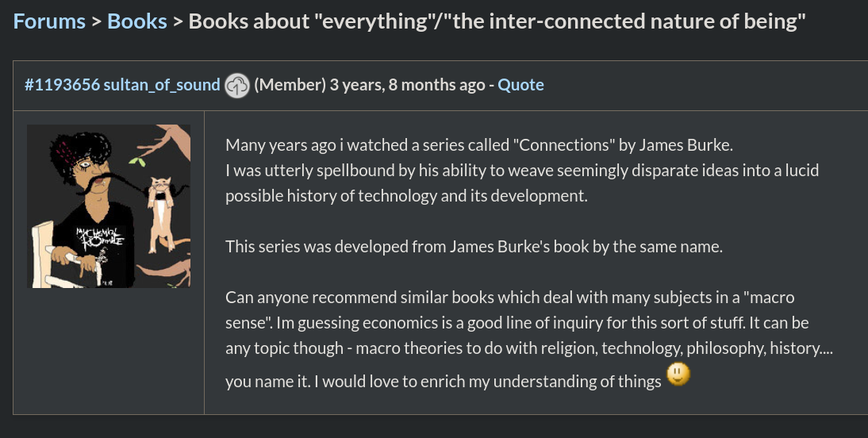
Task: Click the arrow separator after Forums
Action: [x=96, y=21]
